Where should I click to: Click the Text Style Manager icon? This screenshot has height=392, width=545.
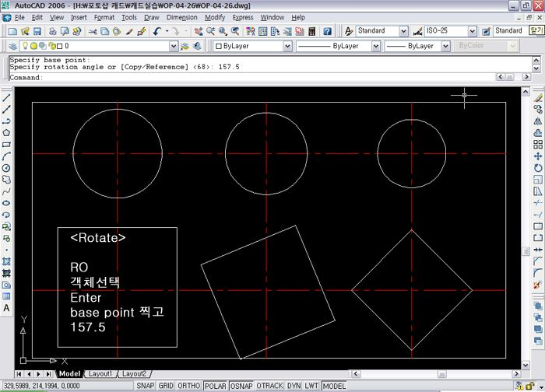(349, 31)
